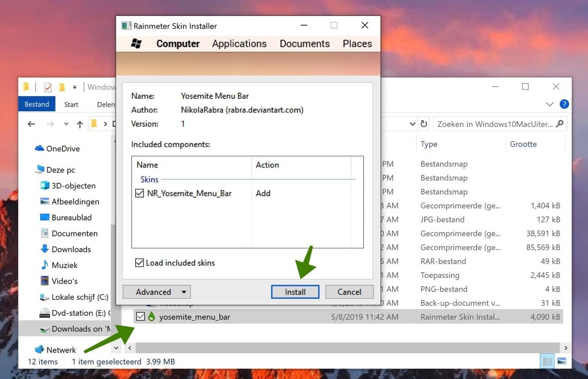The height and width of the screenshot is (379, 588).
Task: Click the Dvd-station (E:) disc icon
Action: pos(45,313)
